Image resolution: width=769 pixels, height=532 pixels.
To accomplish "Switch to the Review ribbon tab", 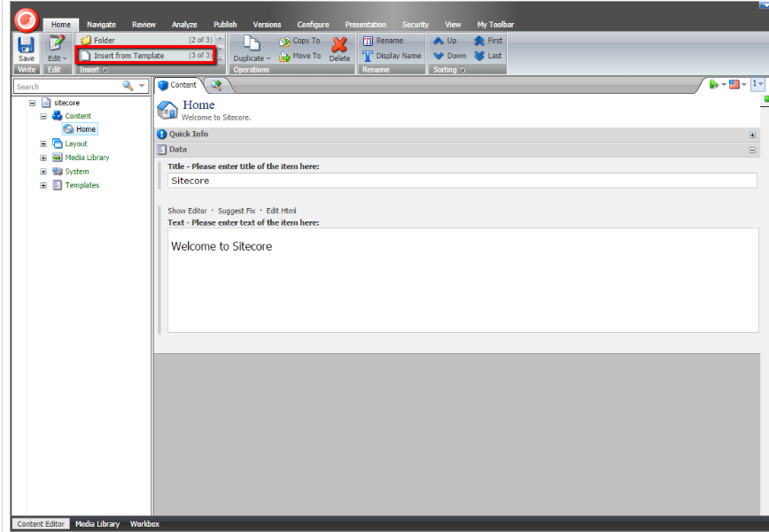I will tap(144, 25).
